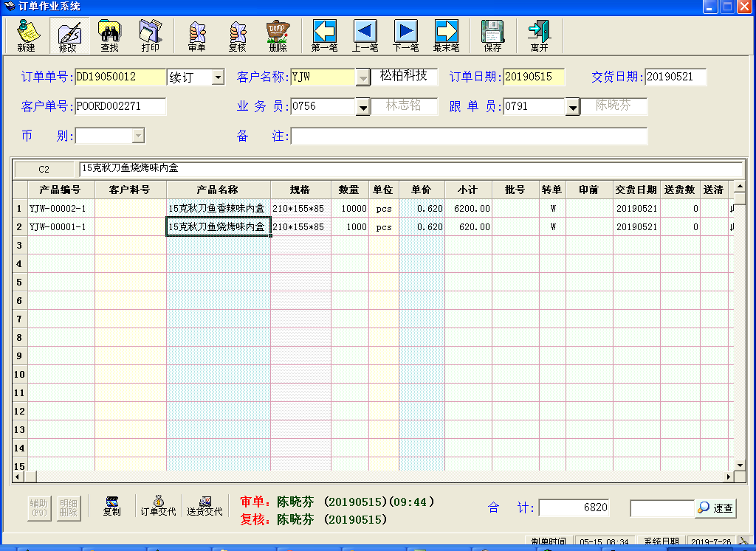The image size is (756, 551).
Task: Select subtotal cell 6200.00
Action: [x=468, y=209]
